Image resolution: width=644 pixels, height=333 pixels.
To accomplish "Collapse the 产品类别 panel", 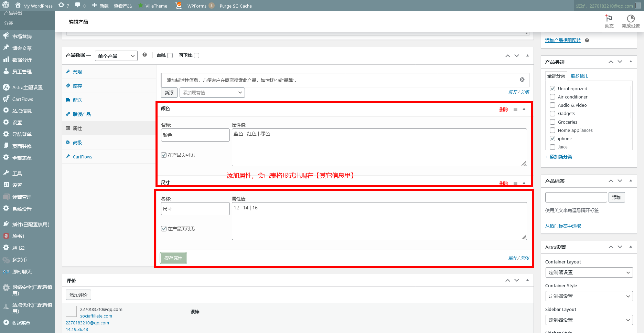I will (631, 62).
